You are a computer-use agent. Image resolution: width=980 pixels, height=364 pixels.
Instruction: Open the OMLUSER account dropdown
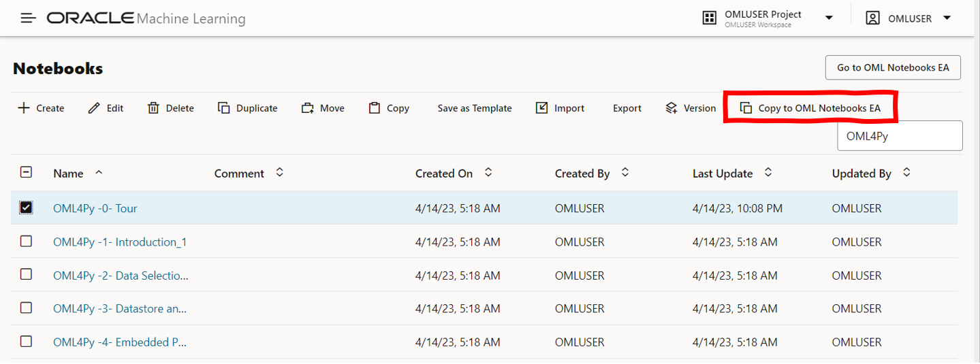click(x=947, y=18)
